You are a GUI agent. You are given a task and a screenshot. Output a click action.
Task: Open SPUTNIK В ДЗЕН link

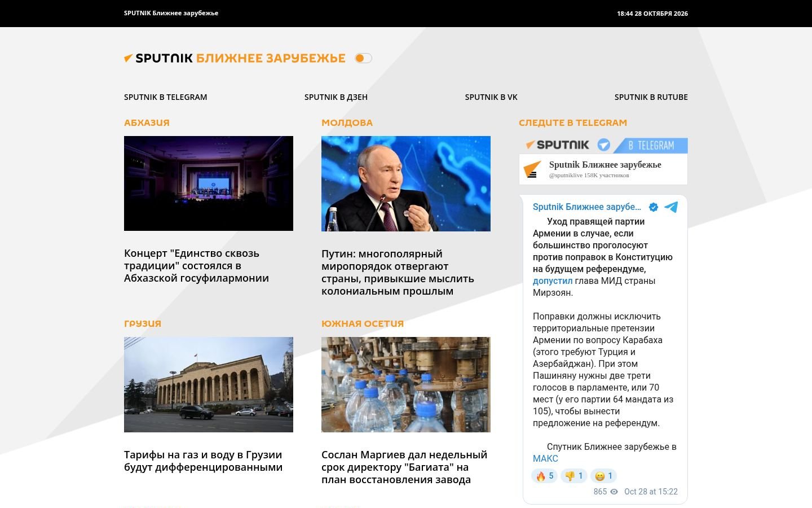[336, 97]
